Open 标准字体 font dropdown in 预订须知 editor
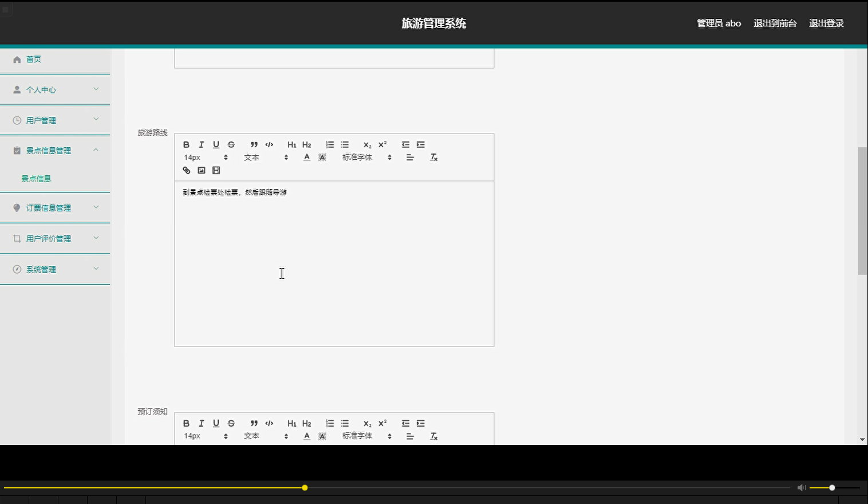Image resolution: width=868 pixels, height=504 pixels. click(367, 436)
